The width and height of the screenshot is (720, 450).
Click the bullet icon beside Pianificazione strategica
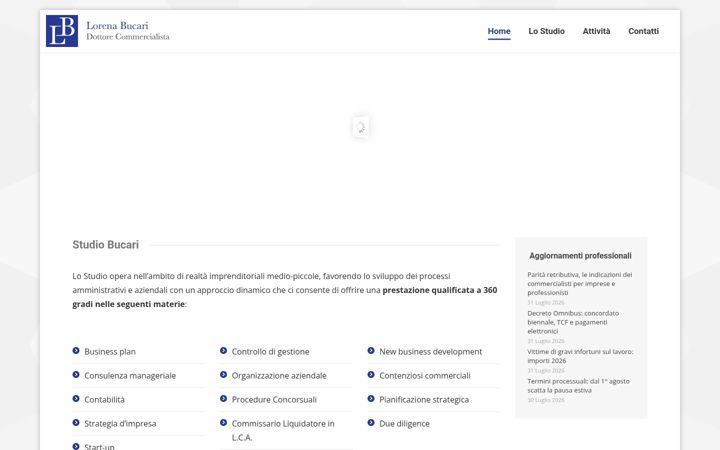coord(371,399)
